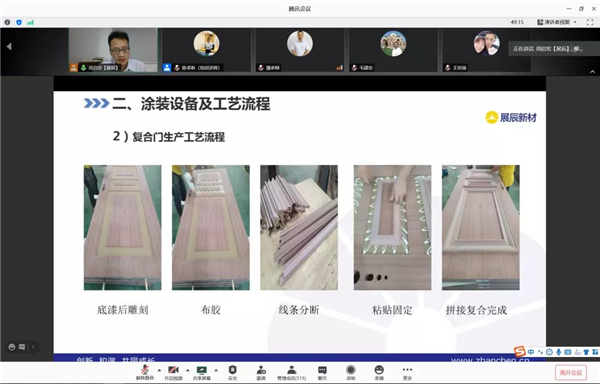Click the caption 底漆后雕刻
The height and width of the screenshot is (384, 600).
coord(122,310)
